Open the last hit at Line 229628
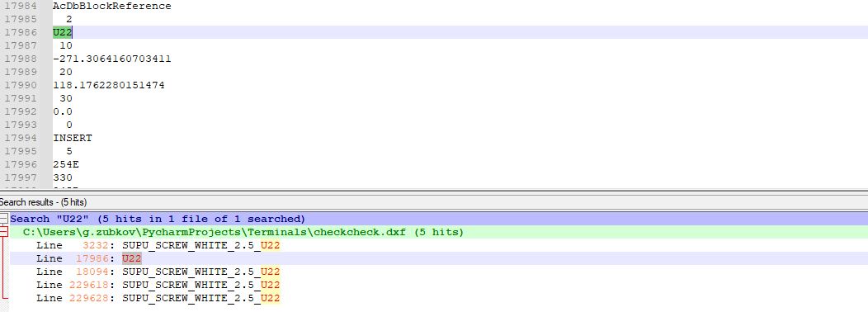The image size is (868, 312). pyautogui.click(x=158, y=299)
